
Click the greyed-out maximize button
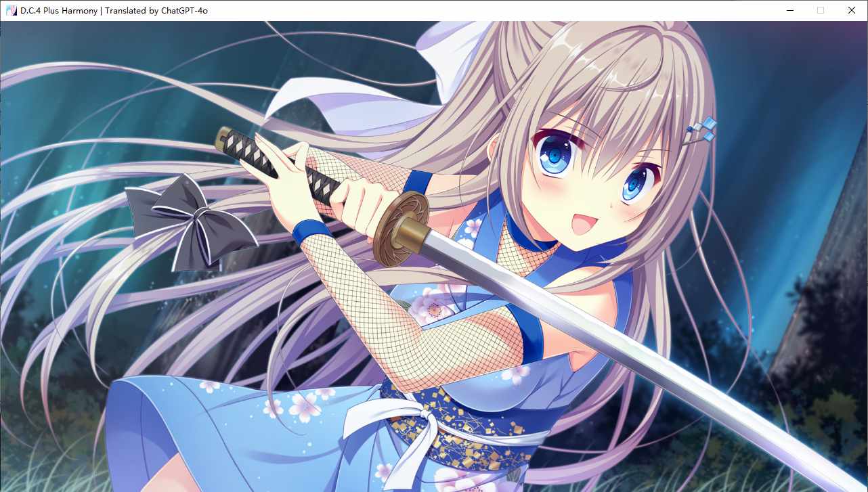(821, 10)
